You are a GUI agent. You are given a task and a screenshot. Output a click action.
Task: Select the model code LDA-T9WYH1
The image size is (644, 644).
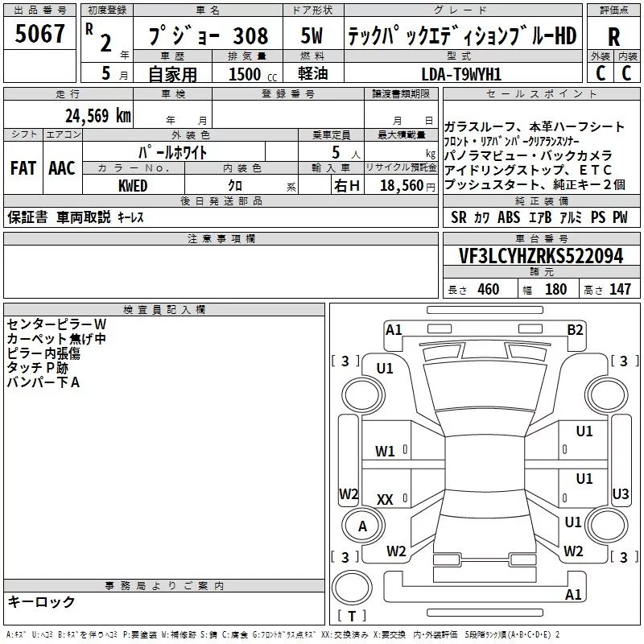pyautogui.click(x=461, y=74)
